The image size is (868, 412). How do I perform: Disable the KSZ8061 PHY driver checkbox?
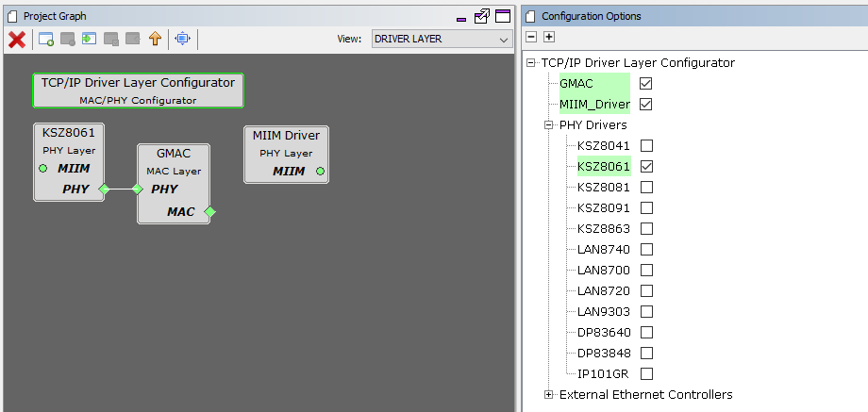(646, 166)
